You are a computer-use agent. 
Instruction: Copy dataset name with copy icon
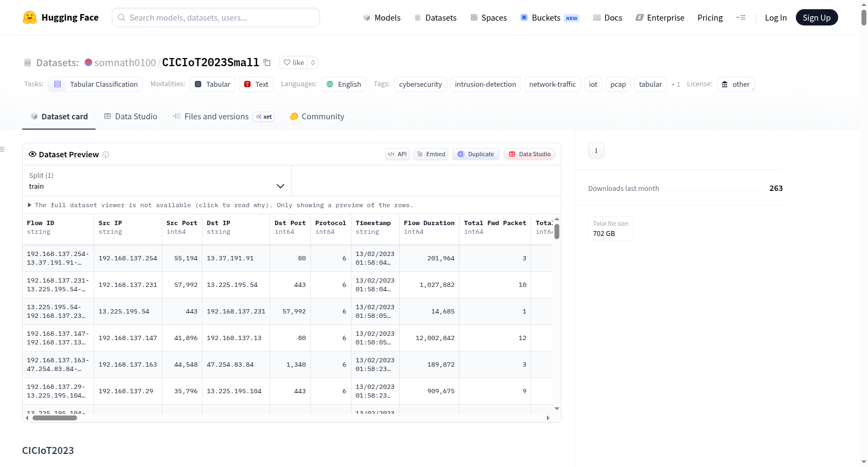(x=267, y=62)
